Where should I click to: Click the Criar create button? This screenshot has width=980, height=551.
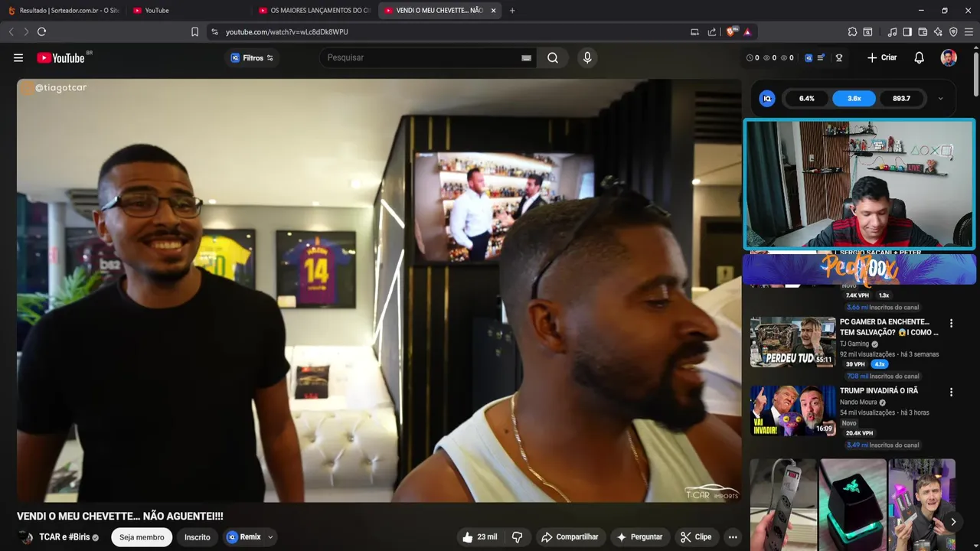tap(882, 57)
